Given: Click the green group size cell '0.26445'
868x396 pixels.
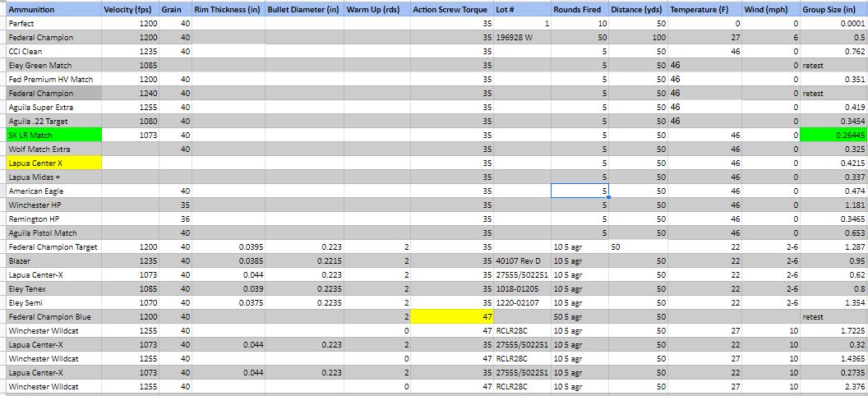Looking at the screenshot, I should point(833,135).
